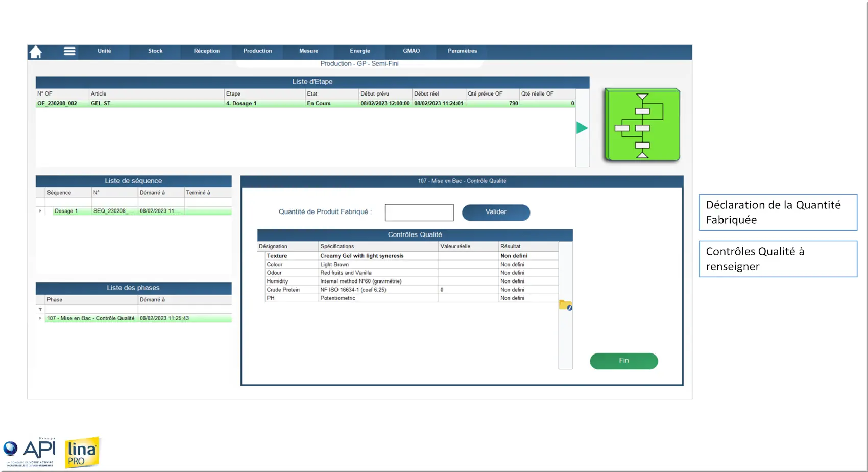Click the Valider button
The image size is (868, 472).
(496, 212)
